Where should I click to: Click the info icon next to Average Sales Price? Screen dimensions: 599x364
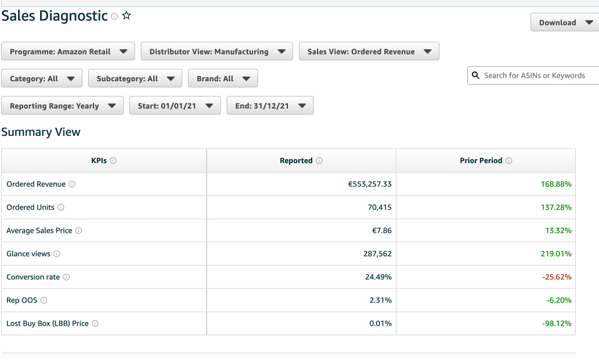point(78,230)
